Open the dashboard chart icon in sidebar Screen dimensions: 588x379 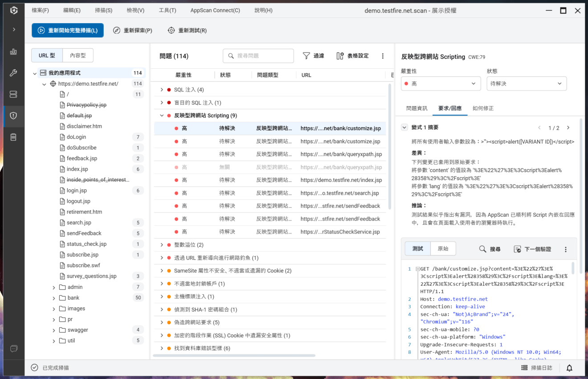pos(13,52)
